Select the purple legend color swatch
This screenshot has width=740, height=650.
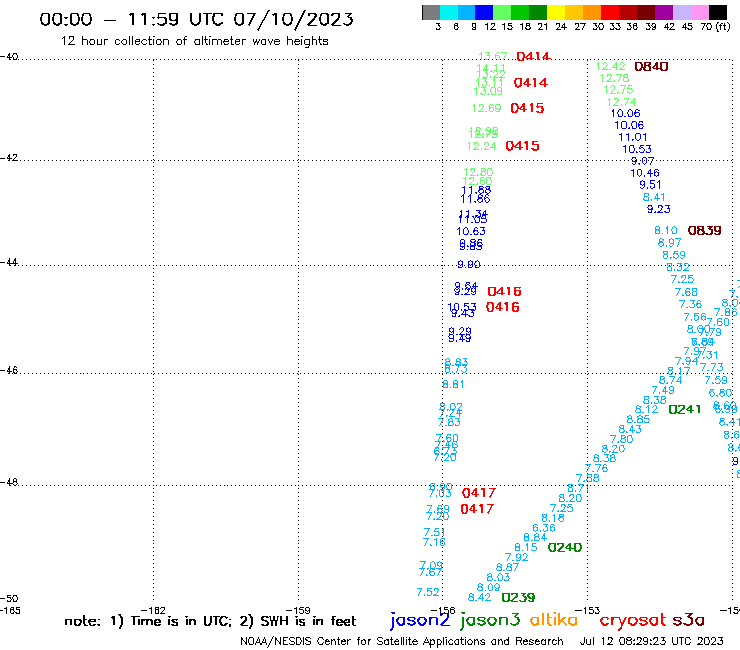click(x=664, y=12)
